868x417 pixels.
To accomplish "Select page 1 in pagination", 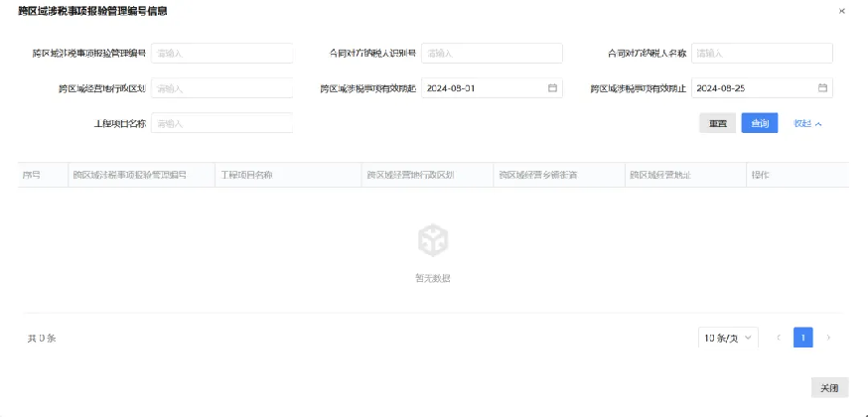I will [x=802, y=338].
